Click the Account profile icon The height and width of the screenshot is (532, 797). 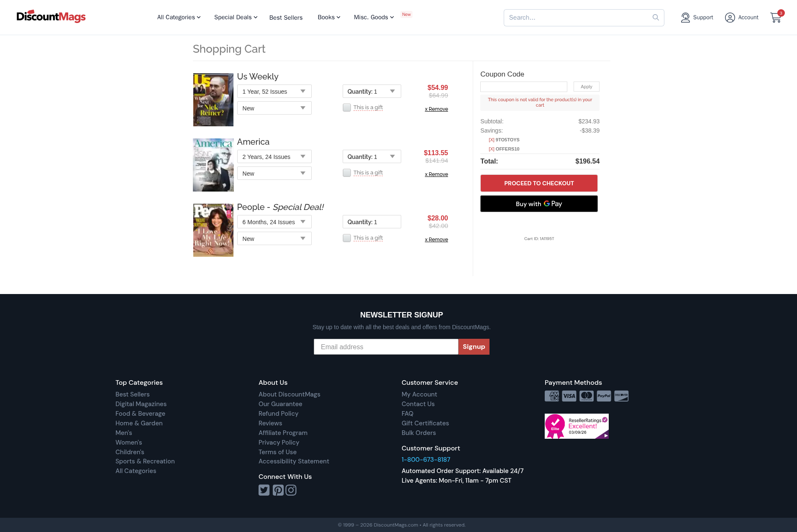coord(730,18)
